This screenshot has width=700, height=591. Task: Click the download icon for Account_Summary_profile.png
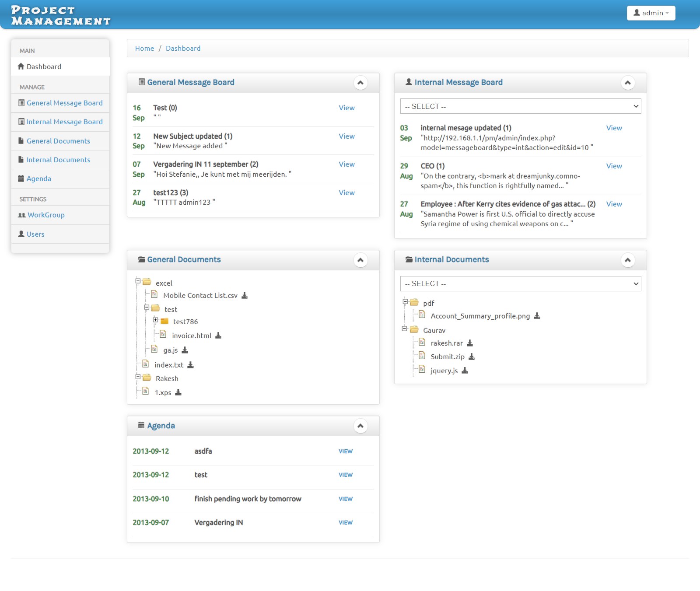click(537, 316)
